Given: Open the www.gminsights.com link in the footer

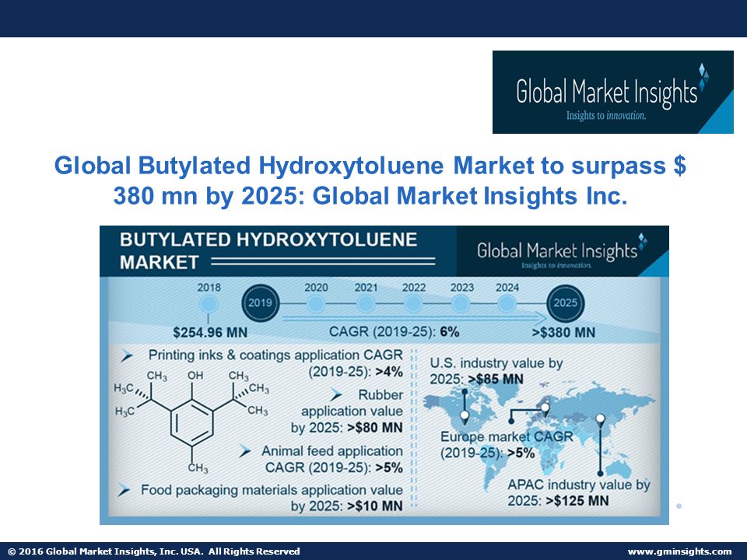Looking at the screenshot, I should [x=680, y=551].
